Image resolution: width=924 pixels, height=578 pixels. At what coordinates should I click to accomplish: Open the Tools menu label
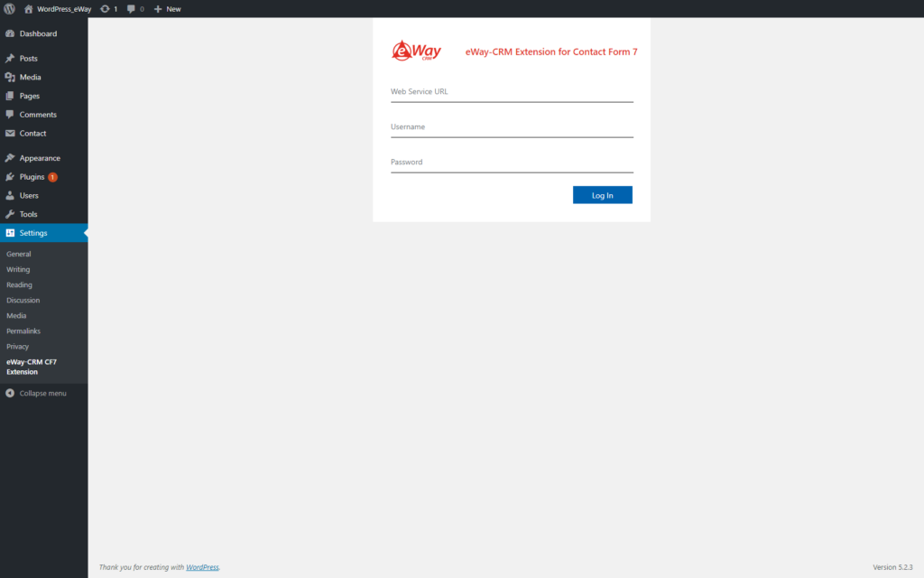(x=28, y=214)
